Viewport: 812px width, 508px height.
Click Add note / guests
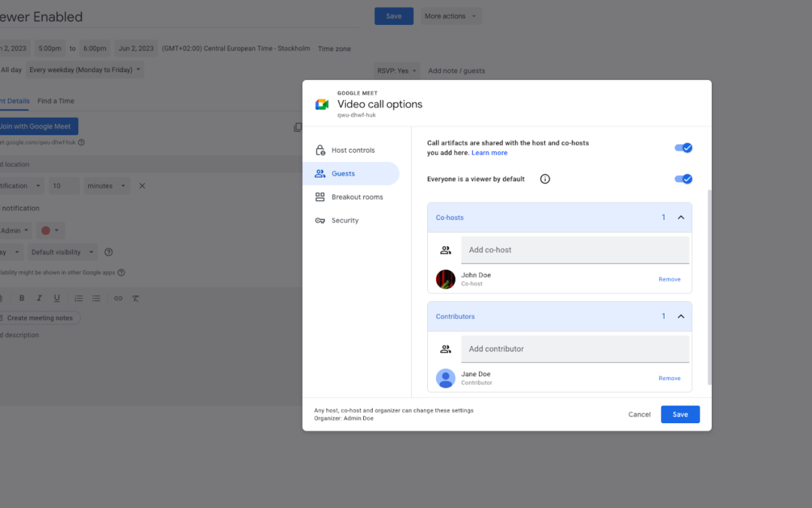click(x=456, y=71)
